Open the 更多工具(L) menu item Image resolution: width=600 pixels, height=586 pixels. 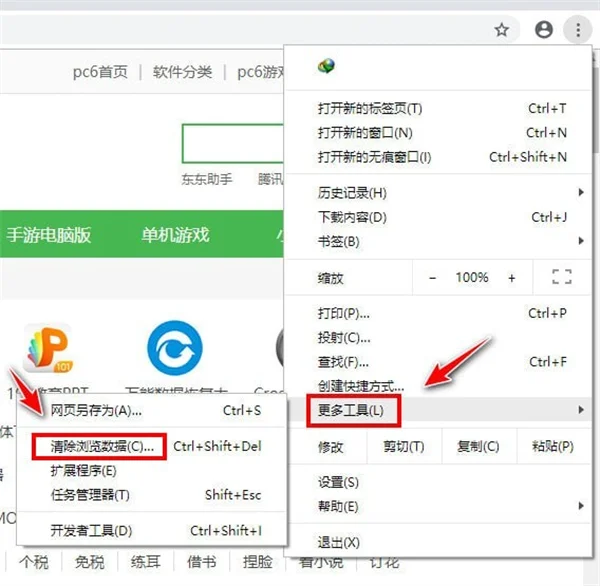click(439, 410)
